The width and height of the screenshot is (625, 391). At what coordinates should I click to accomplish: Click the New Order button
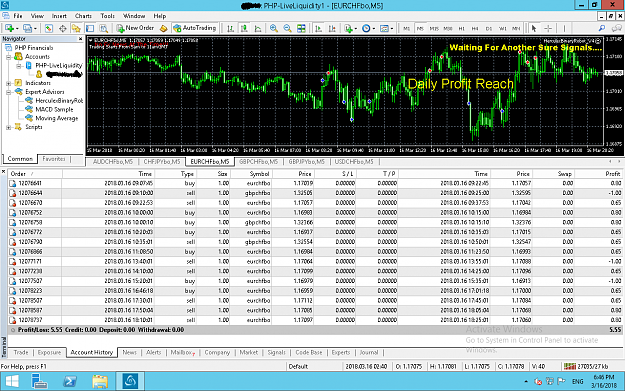pyautogui.click(x=135, y=28)
